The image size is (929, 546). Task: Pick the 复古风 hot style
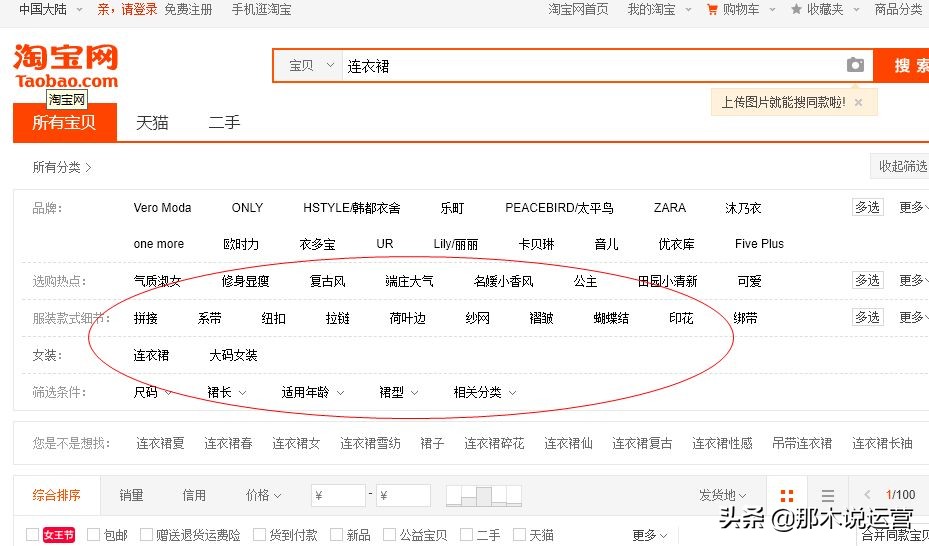pyautogui.click(x=327, y=281)
